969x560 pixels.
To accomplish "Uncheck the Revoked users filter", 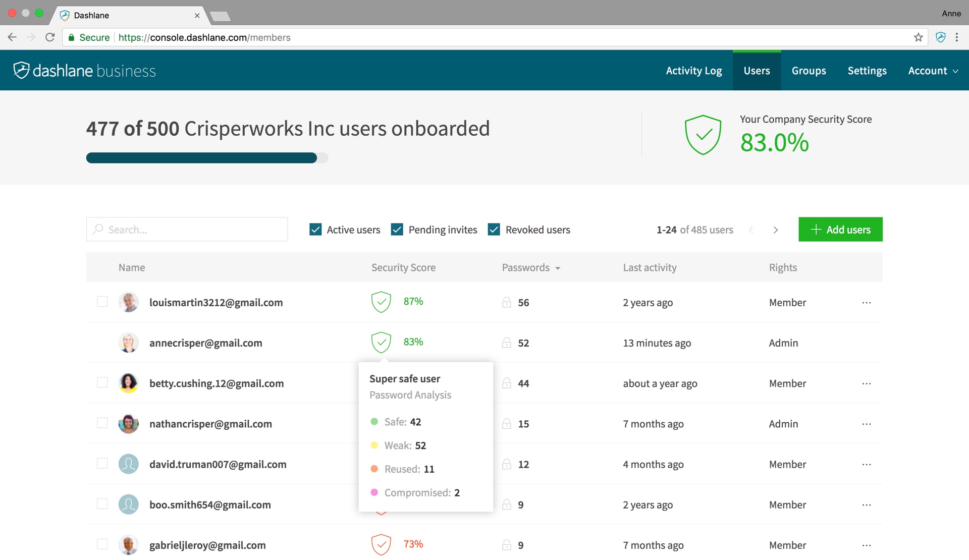I will [494, 230].
